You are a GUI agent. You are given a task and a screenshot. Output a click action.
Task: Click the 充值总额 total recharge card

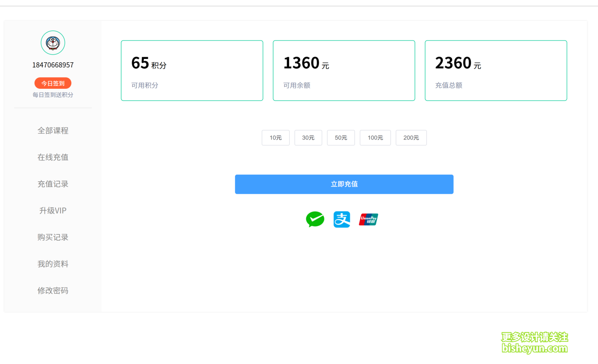pos(496,70)
